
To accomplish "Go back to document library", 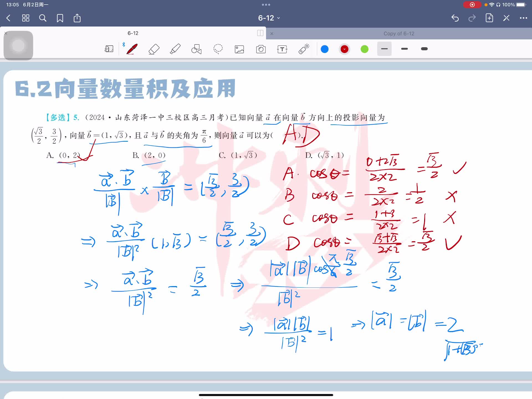I will (8, 18).
